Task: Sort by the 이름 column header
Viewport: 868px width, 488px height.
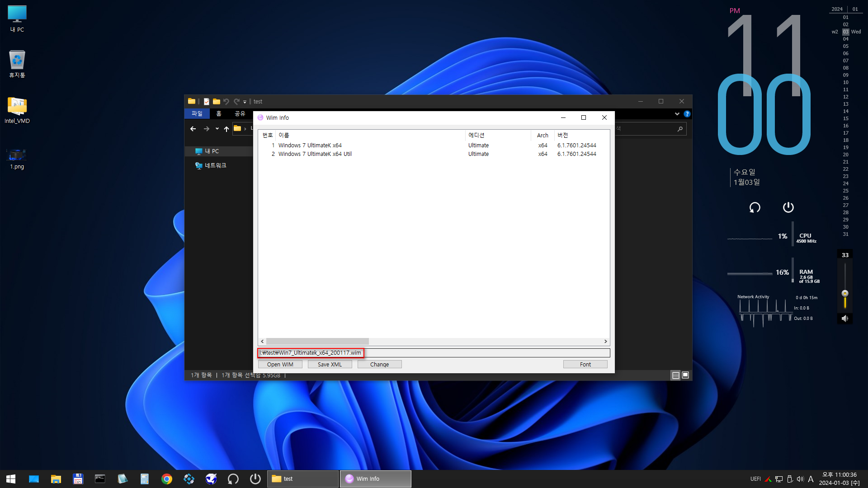Action: point(371,135)
